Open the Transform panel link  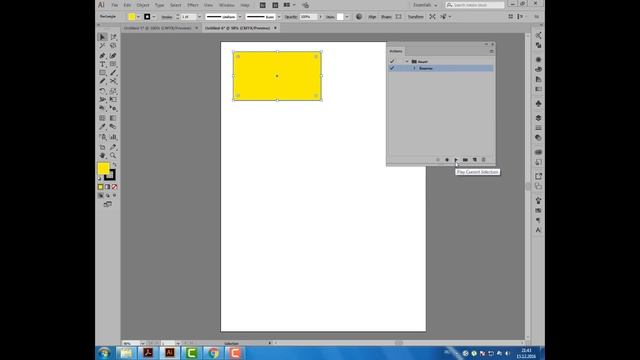[x=416, y=17]
